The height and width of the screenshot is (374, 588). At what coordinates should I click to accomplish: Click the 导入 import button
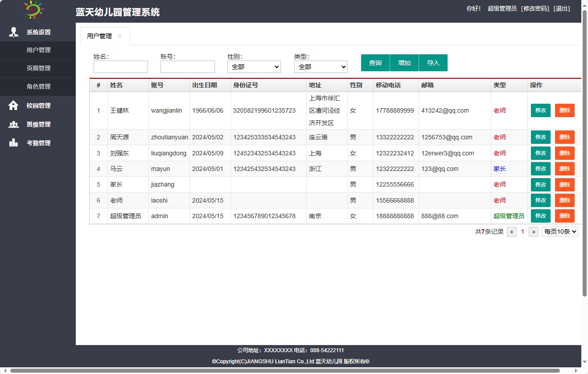click(432, 63)
